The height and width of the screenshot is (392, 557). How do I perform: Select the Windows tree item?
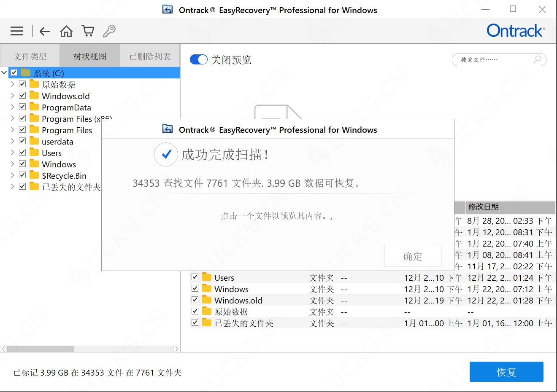coord(59,164)
